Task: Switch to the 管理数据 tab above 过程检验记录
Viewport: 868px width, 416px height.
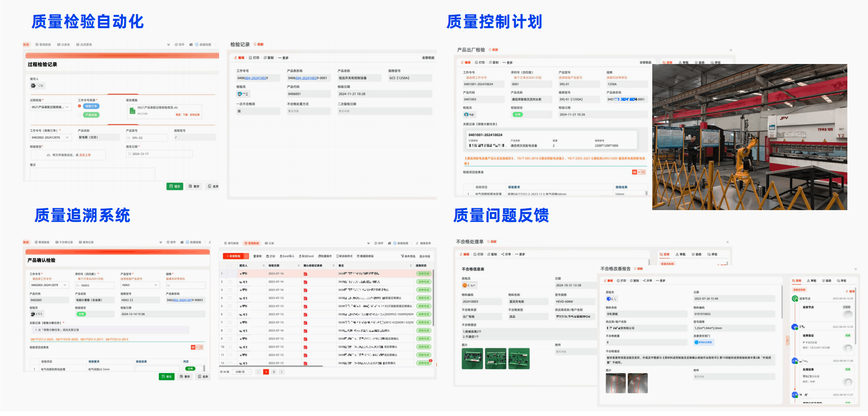Action: click(x=43, y=44)
